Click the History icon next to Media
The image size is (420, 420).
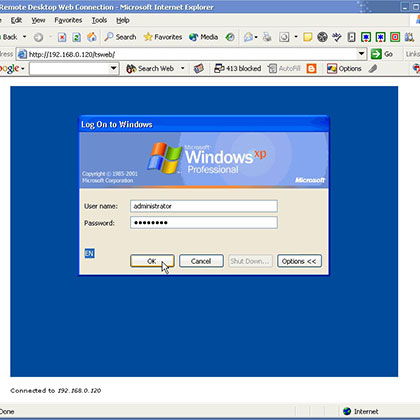coord(230,37)
